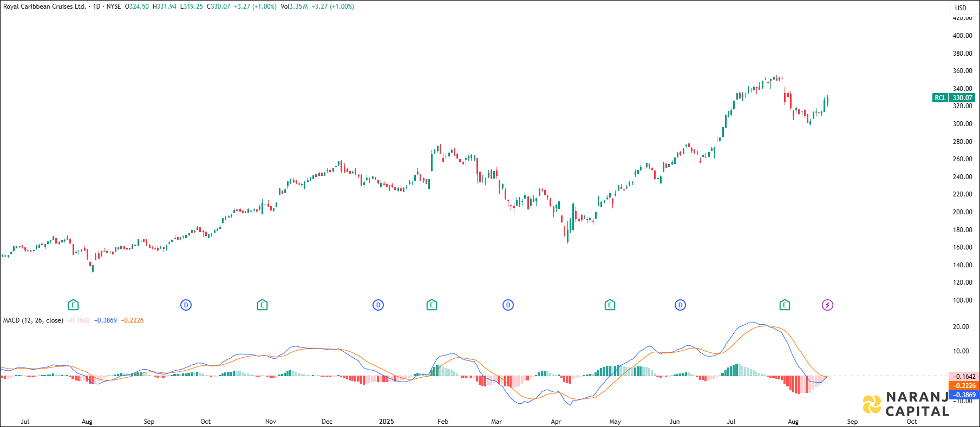
Task: Click the orange -0.2226 value in MACD legend
Action: click(132, 320)
